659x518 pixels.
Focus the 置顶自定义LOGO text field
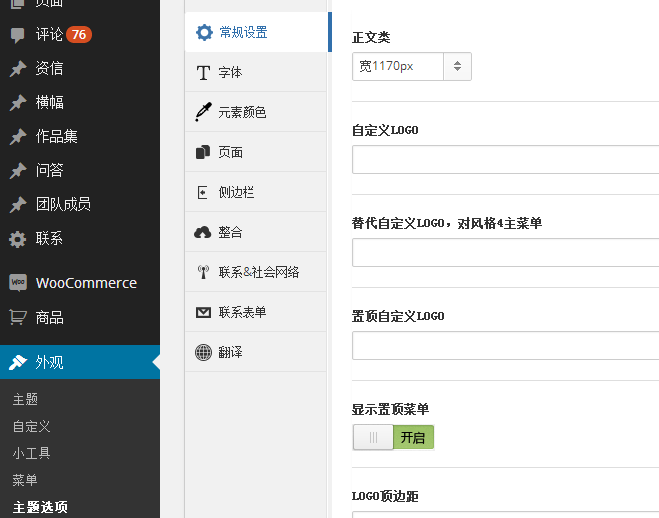(x=506, y=345)
